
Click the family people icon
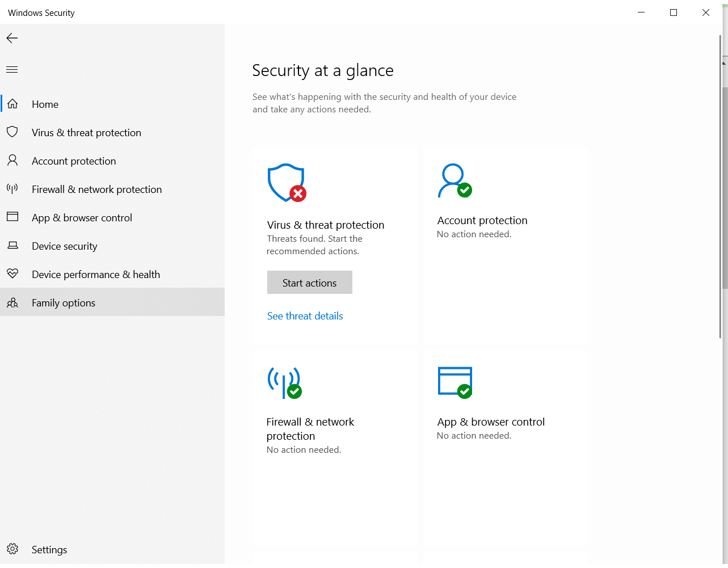tap(12, 302)
